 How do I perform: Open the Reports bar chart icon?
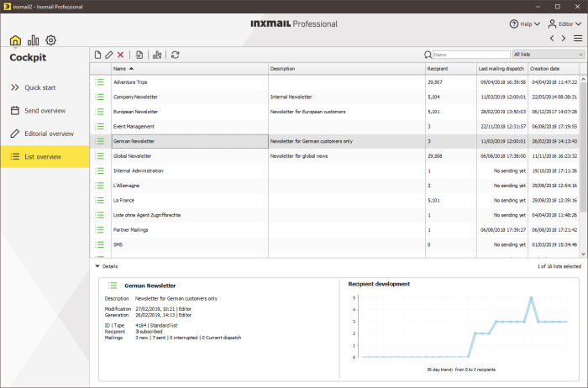tap(33, 40)
